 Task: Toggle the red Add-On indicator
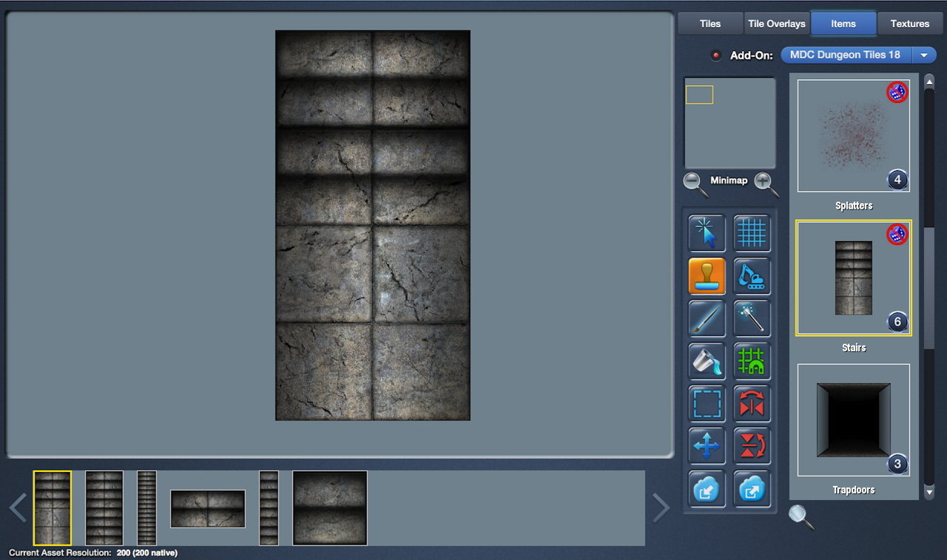pyautogui.click(x=715, y=55)
